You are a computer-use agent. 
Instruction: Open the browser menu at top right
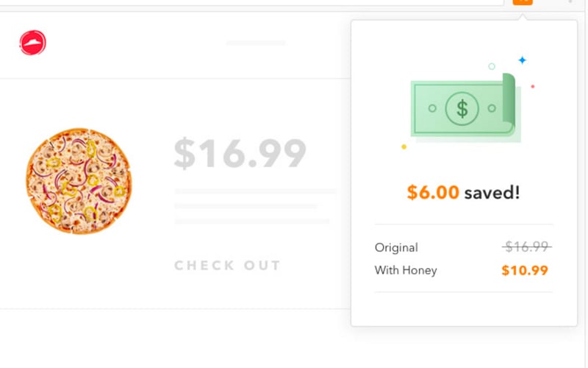click(x=570, y=2)
